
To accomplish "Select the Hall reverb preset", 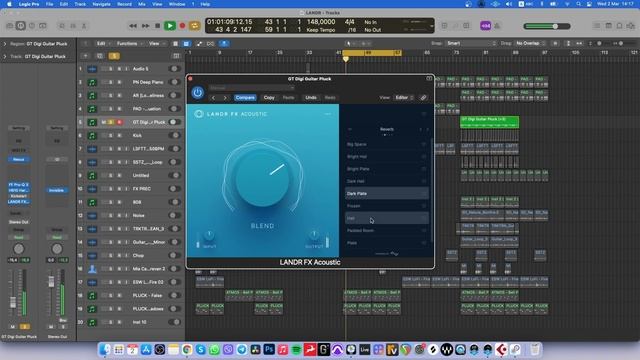I will coord(387,218).
